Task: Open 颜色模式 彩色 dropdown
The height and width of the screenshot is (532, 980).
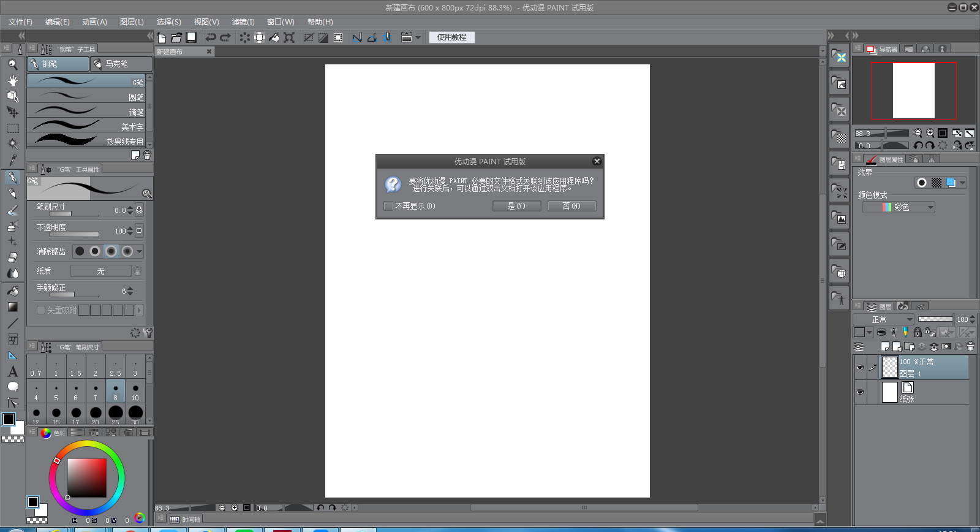Action: coord(899,207)
